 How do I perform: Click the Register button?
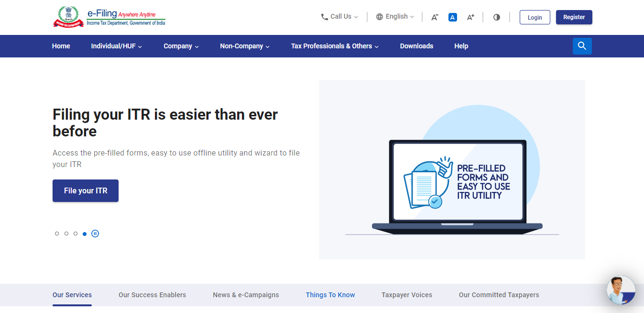tap(574, 17)
